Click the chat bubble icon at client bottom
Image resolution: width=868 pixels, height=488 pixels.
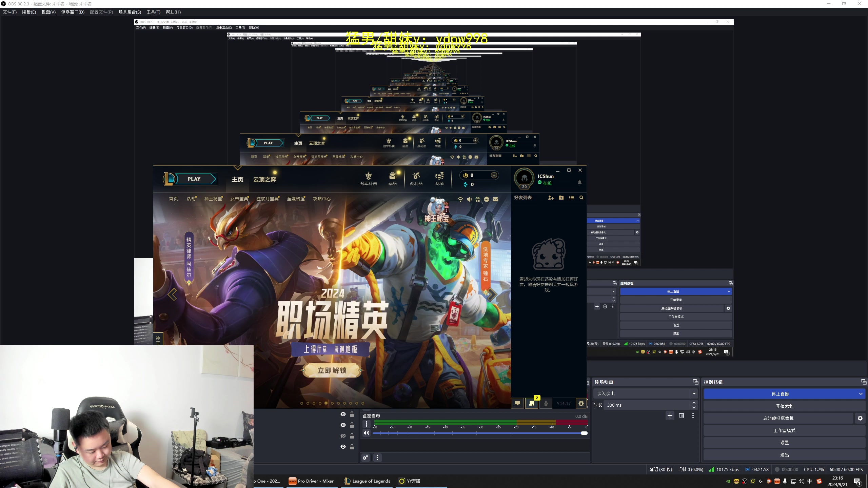[x=517, y=403]
